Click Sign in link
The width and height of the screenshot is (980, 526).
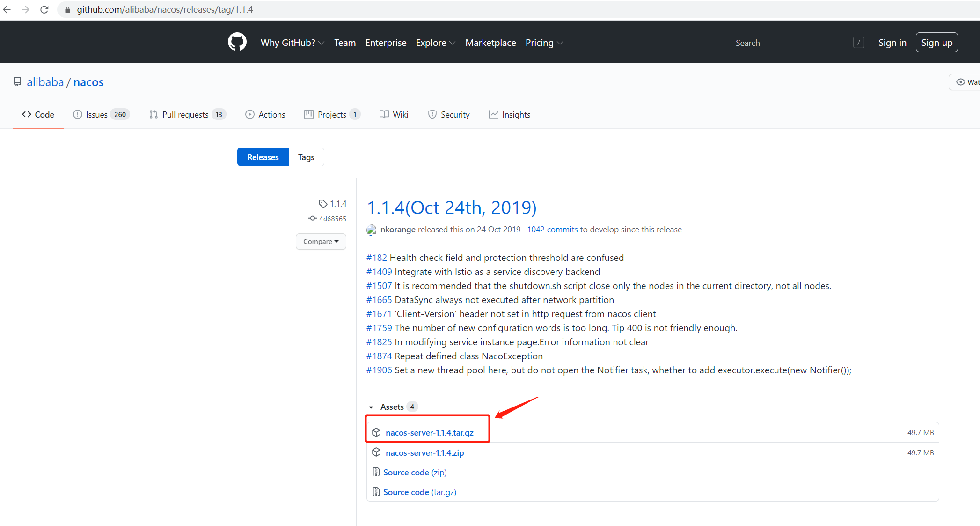(892, 43)
